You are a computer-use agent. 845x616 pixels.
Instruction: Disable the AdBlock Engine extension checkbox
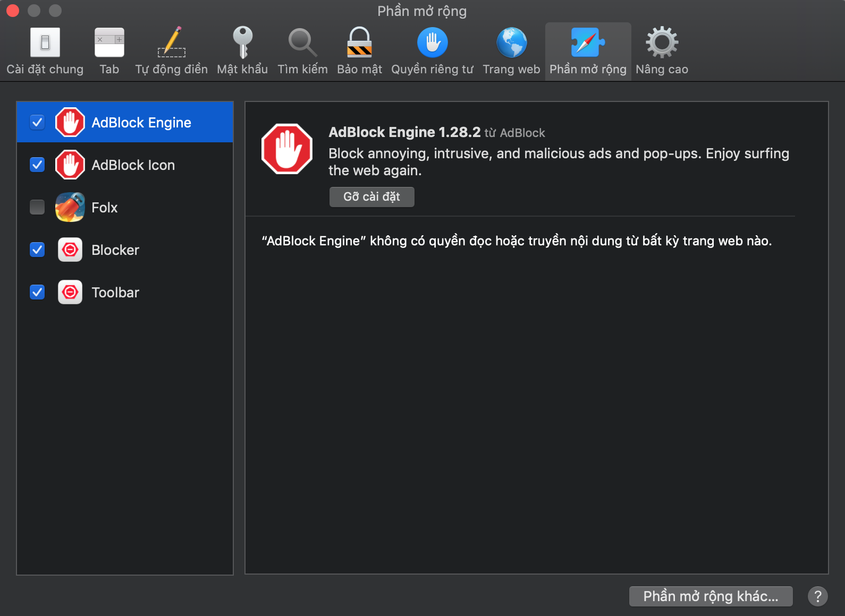point(37,122)
